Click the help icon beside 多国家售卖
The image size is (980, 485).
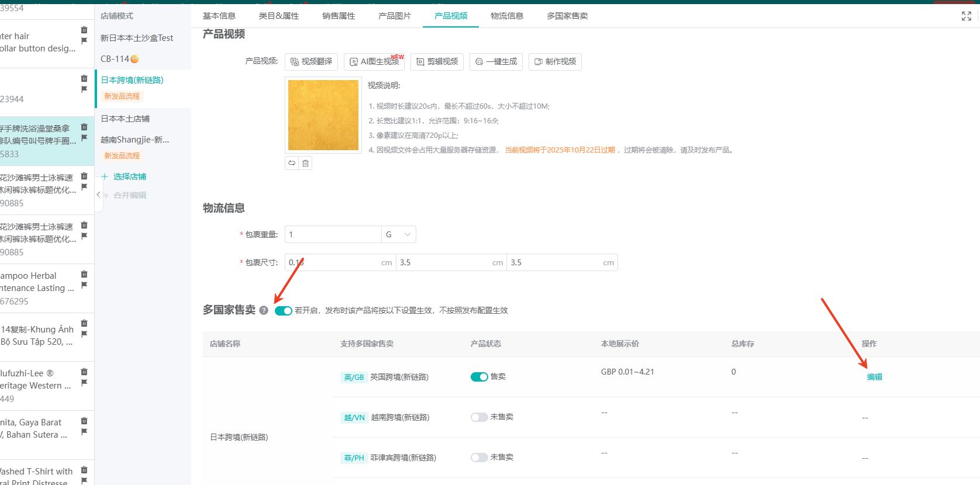[x=264, y=311]
